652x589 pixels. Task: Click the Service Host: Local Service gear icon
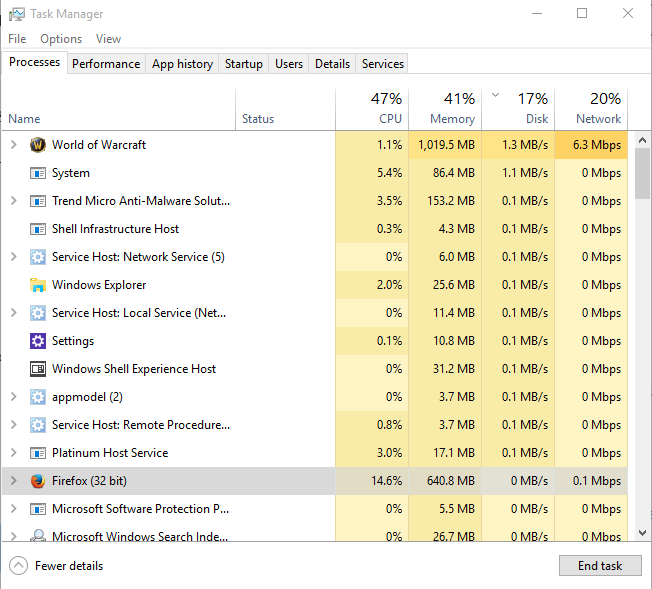coord(38,313)
